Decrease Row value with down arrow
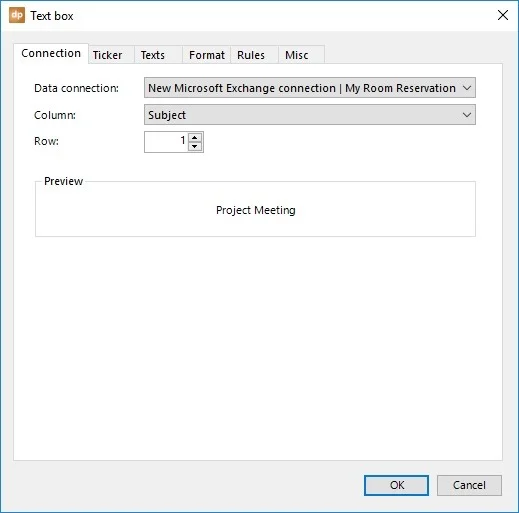 click(x=195, y=147)
